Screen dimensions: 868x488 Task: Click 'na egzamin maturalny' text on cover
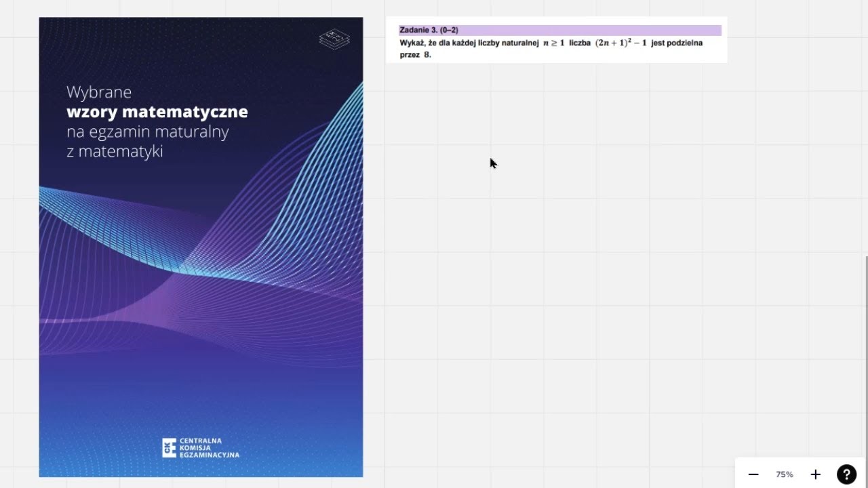click(148, 131)
